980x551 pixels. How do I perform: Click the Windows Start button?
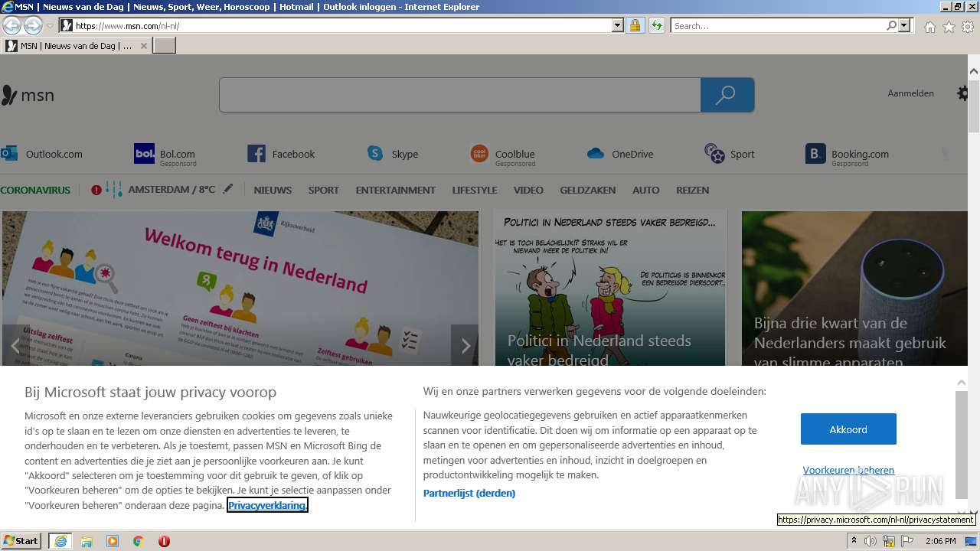tap(21, 541)
